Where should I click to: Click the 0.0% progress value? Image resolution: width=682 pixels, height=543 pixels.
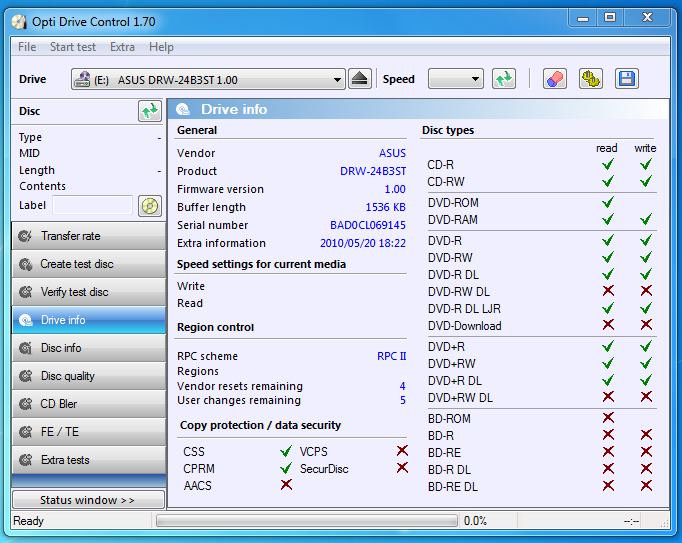pos(475,521)
